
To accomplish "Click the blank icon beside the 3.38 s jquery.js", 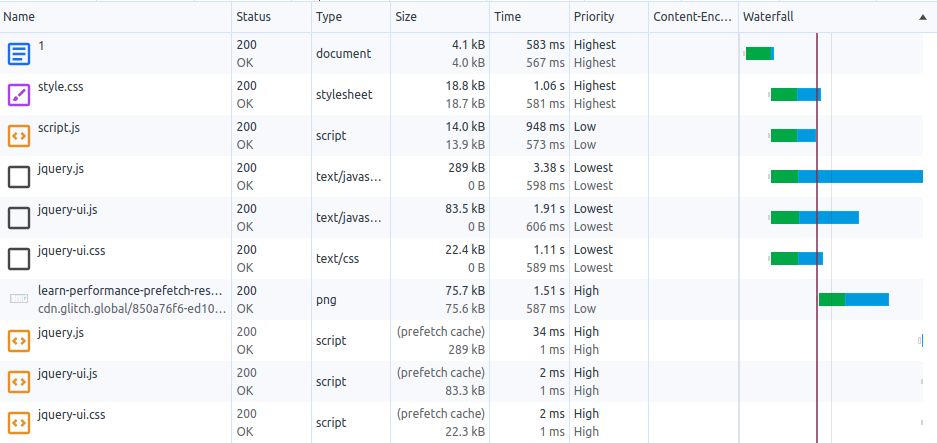I will pos(19,177).
